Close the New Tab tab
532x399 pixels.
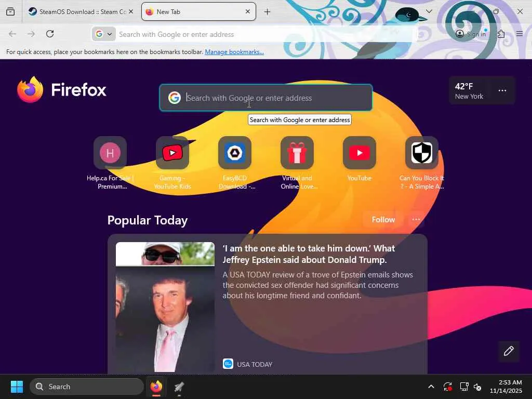tap(248, 11)
